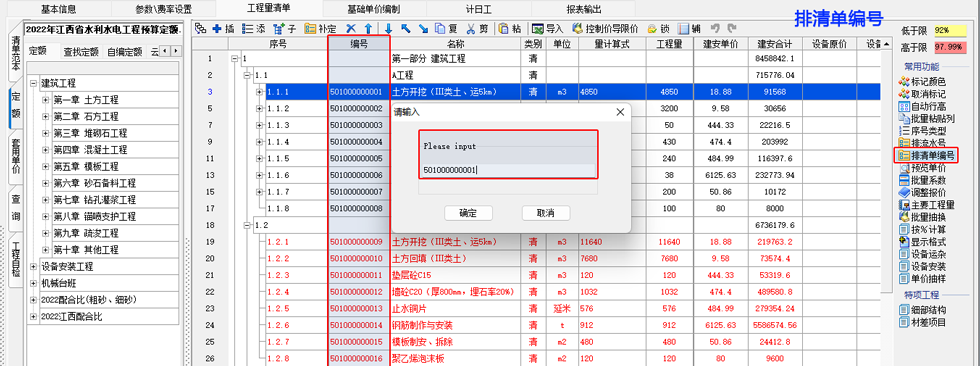Click 批量抽换 function
Screen dimensions: 980x366
[922, 217]
